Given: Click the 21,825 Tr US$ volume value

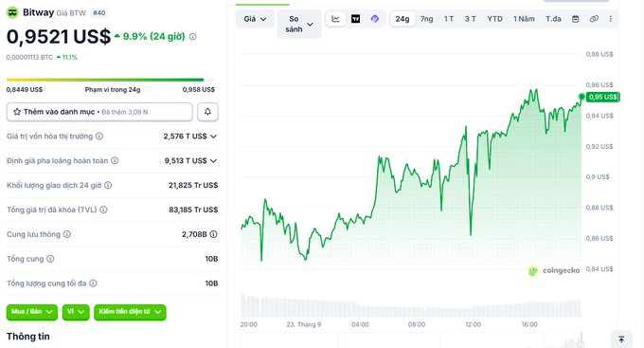Looking at the screenshot, I should 193,185.
